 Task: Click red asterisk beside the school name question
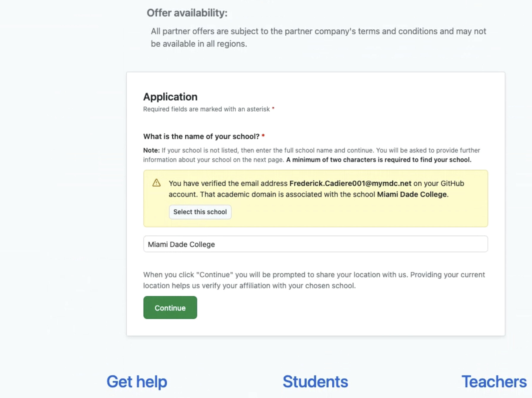(x=263, y=136)
